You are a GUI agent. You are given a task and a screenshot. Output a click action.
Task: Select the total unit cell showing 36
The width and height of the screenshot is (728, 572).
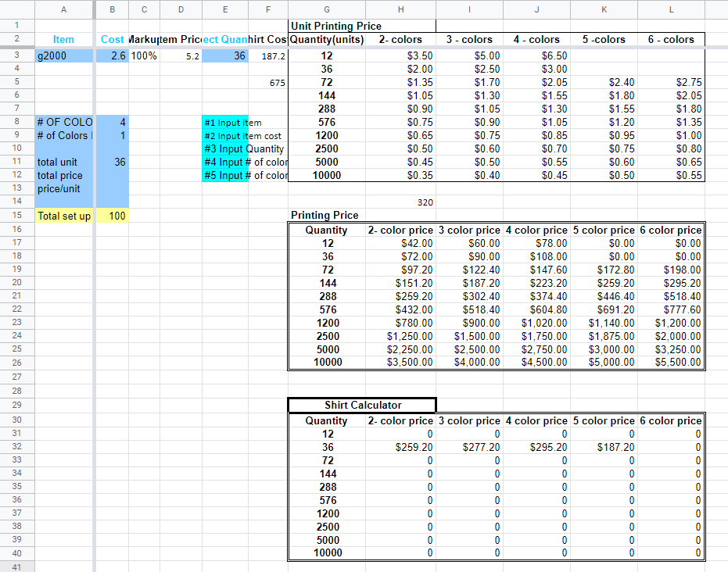tap(112, 163)
